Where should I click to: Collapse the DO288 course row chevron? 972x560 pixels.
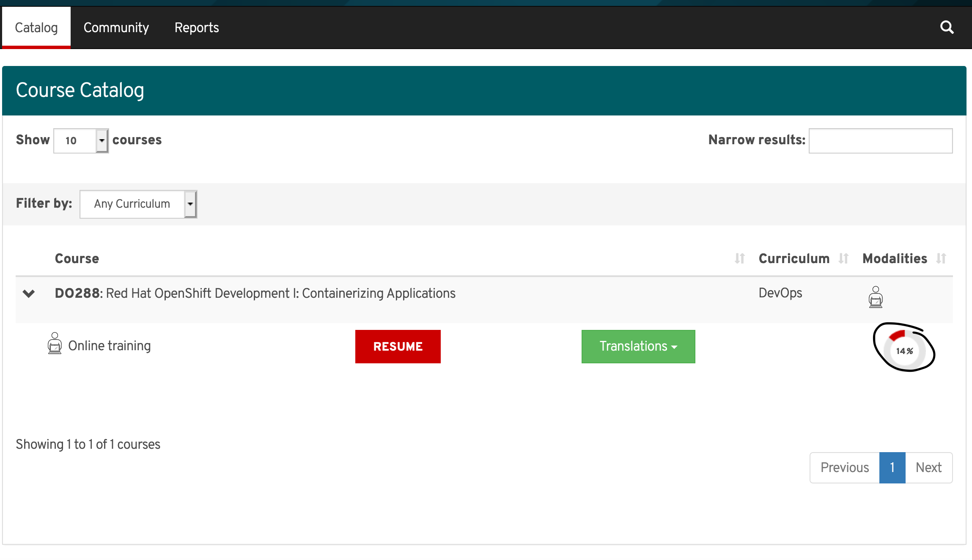pyautogui.click(x=29, y=293)
